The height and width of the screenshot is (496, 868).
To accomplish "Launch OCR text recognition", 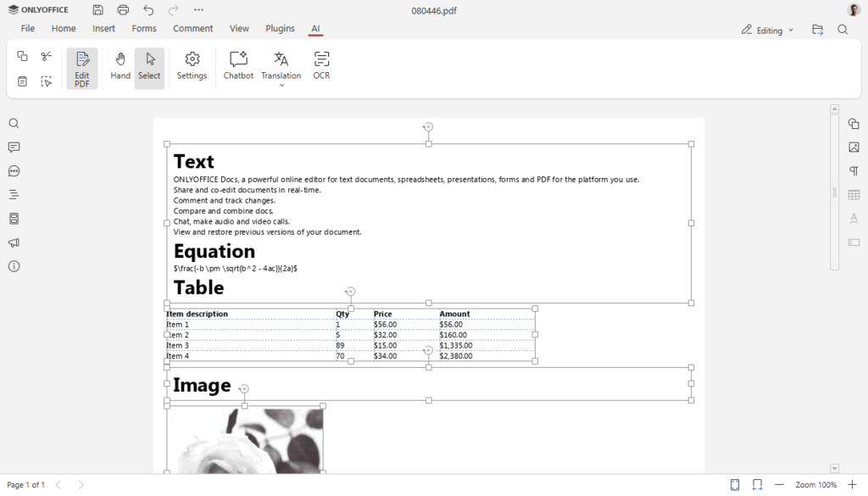I will coord(320,66).
